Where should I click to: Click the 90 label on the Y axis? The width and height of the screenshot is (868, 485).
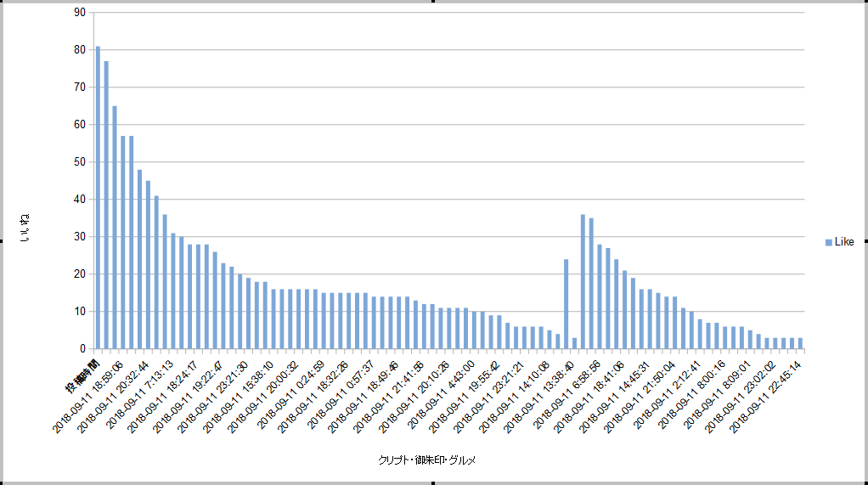tap(80, 13)
